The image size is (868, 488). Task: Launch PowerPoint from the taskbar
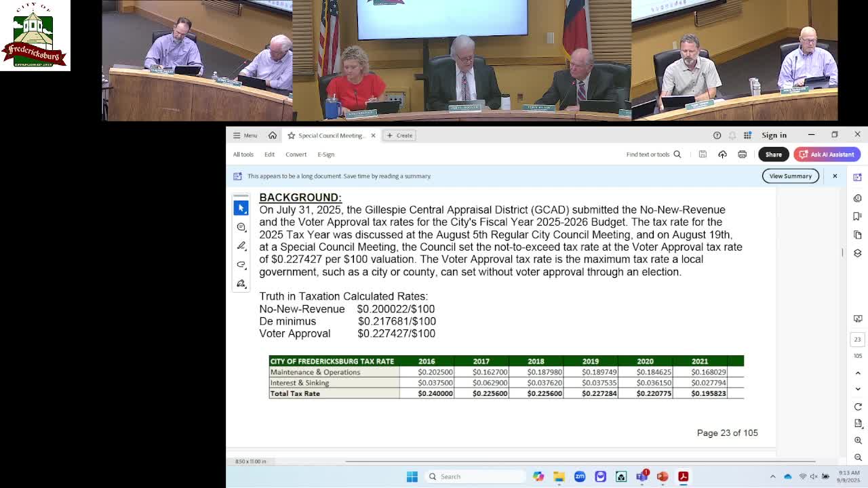tap(663, 476)
